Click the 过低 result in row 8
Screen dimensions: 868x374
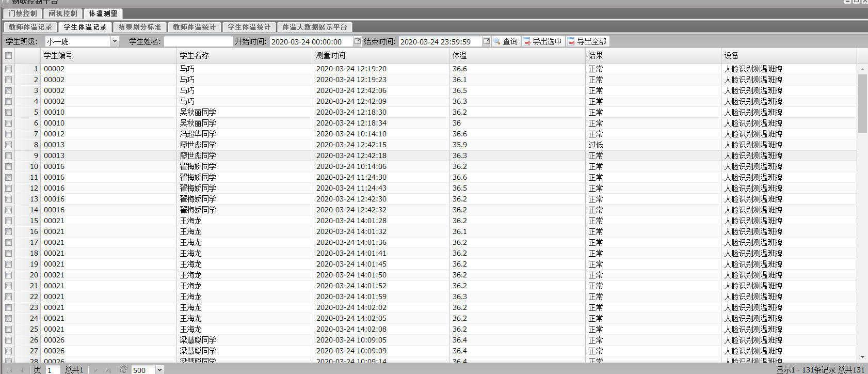[596, 145]
